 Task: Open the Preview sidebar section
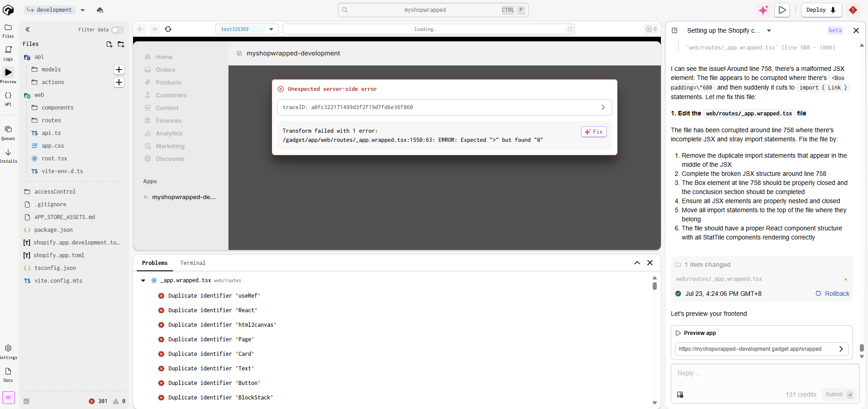[8, 75]
